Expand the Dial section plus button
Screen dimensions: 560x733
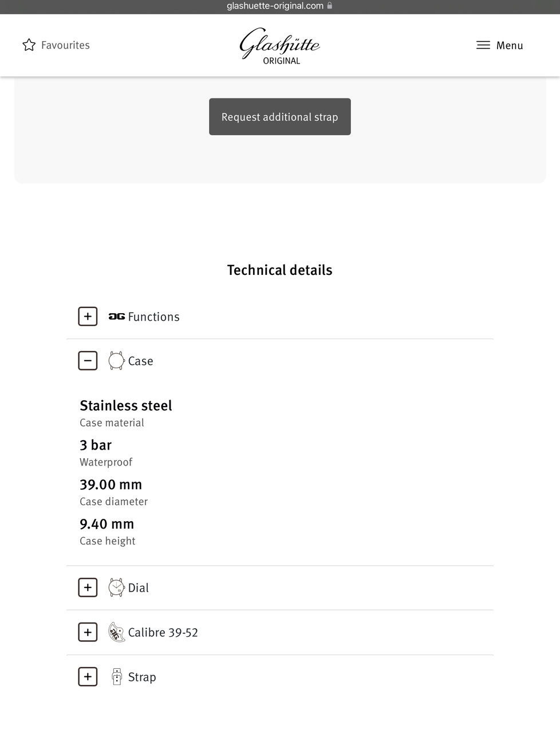pos(88,588)
